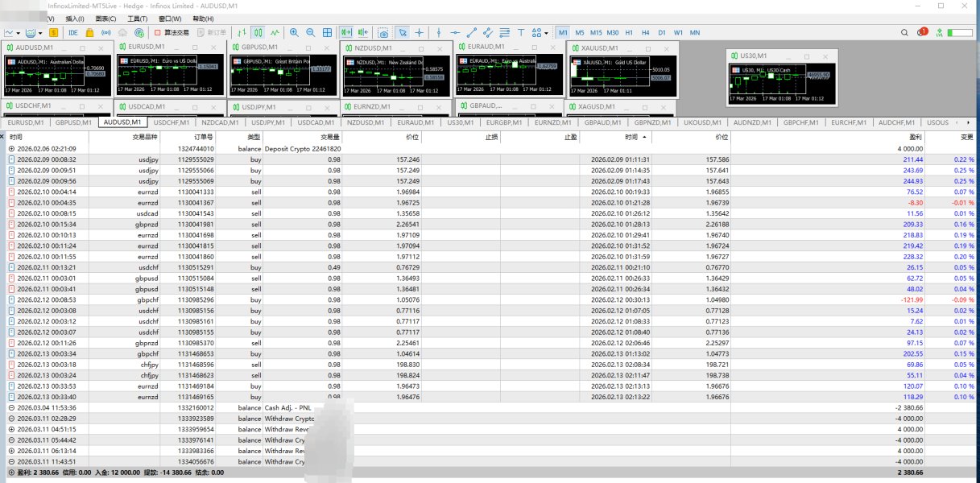Expand the 2026.02.06 deposit balance row
Image resolution: width=980 pixels, height=483 pixels.
coord(11,149)
